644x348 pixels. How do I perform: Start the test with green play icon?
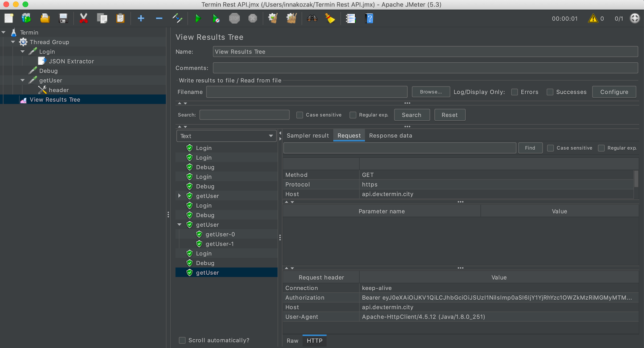[x=198, y=18]
